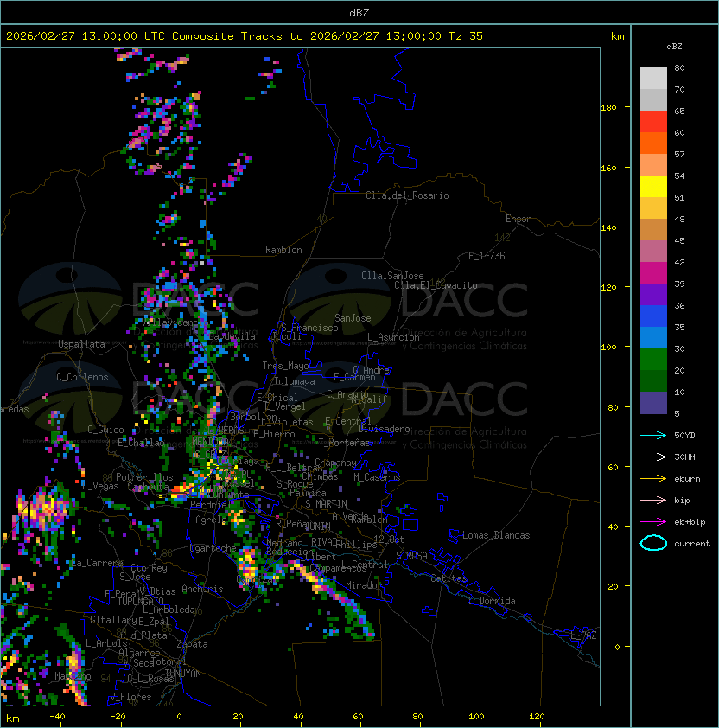The height and width of the screenshot is (728, 719).
Task: Click the 'Lomas_Blancas' map label
Action: click(x=496, y=535)
